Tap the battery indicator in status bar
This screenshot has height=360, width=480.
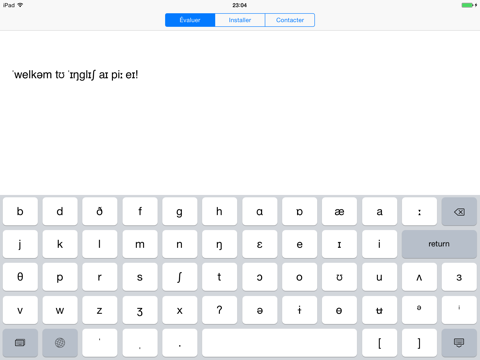point(467,5)
